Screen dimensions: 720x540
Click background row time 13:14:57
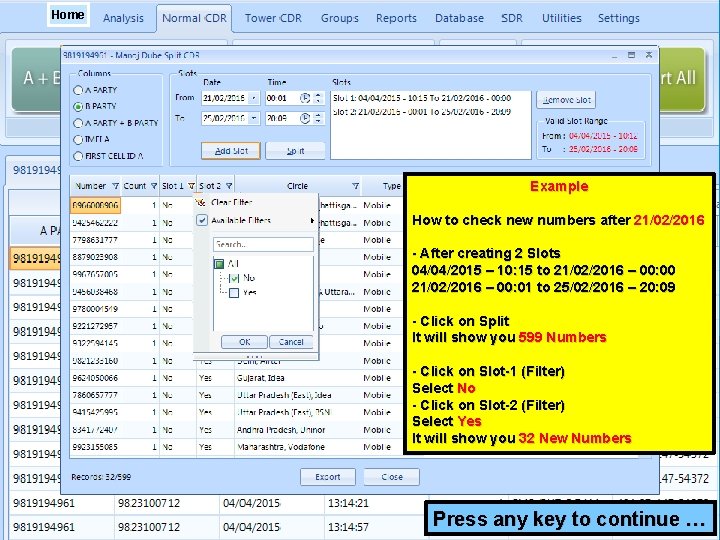click(348, 527)
